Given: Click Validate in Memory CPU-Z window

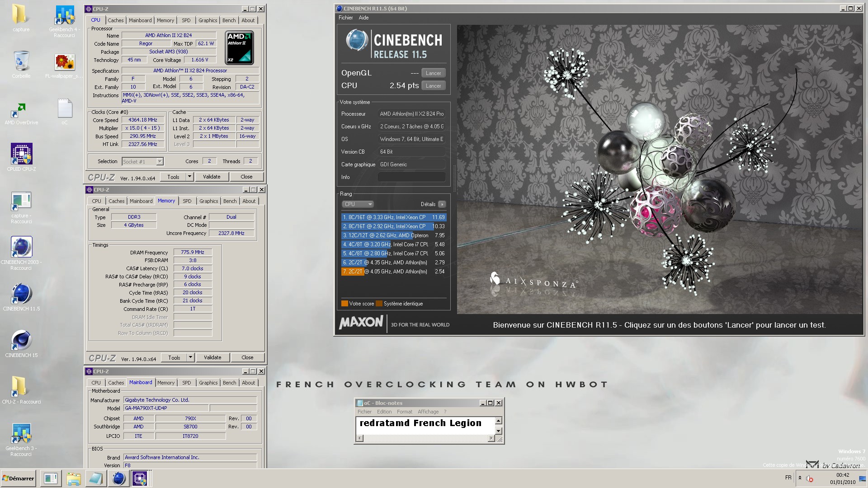Looking at the screenshot, I should click(x=212, y=357).
